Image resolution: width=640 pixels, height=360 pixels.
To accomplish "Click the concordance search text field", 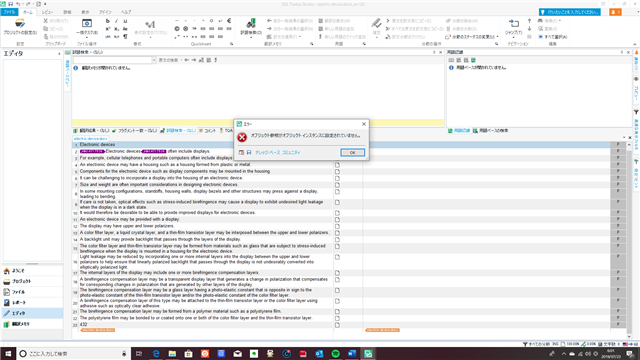I will (x=113, y=60).
